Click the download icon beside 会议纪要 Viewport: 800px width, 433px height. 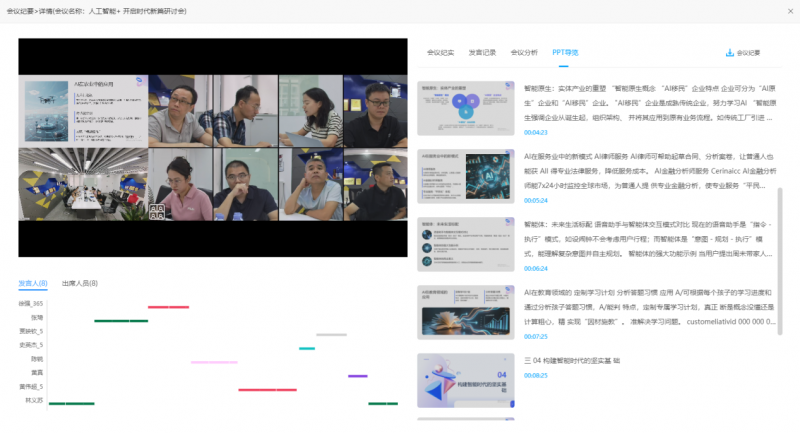[729, 52]
